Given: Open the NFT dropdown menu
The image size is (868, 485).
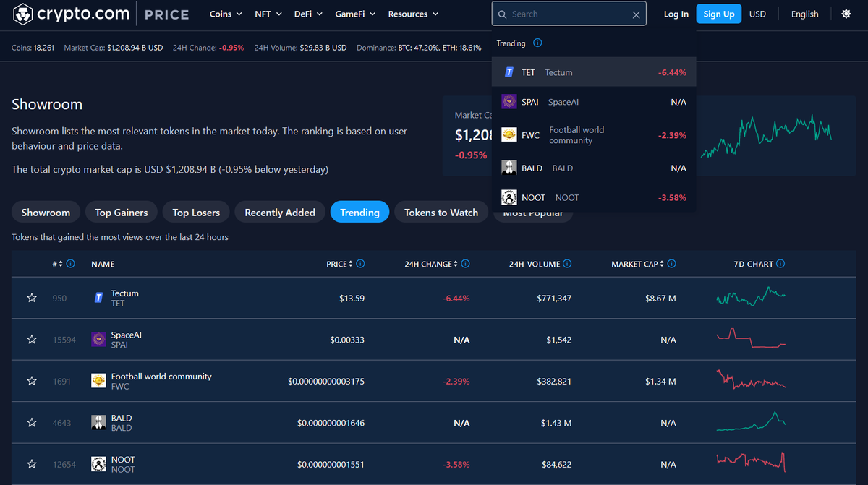Looking at the screenshot, I should 268,14.
